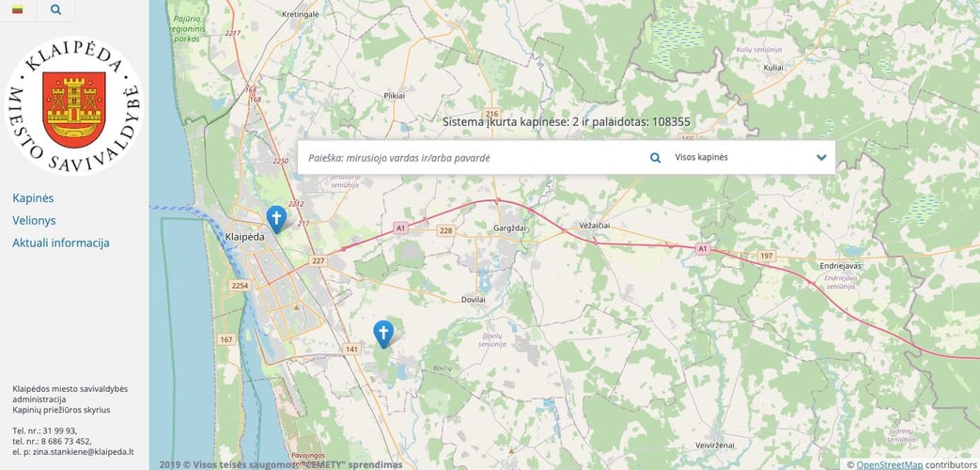Click the A1 road shield near Vėžaičiai
The width and height of the screenshot is (980, 470).
tap(701, 248)
